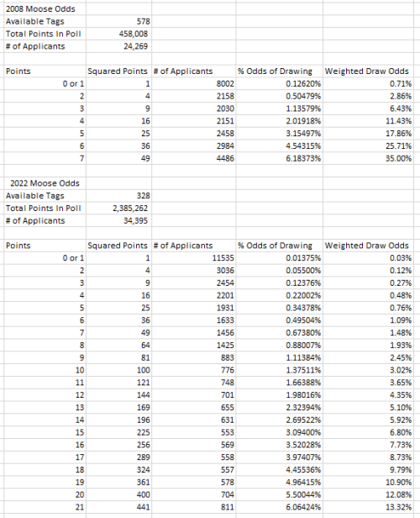The height and width of the screenshot is (518, 420).
Task: Click the 328 available tags cell
Action: pyautogui.click(x=118, y=196)
